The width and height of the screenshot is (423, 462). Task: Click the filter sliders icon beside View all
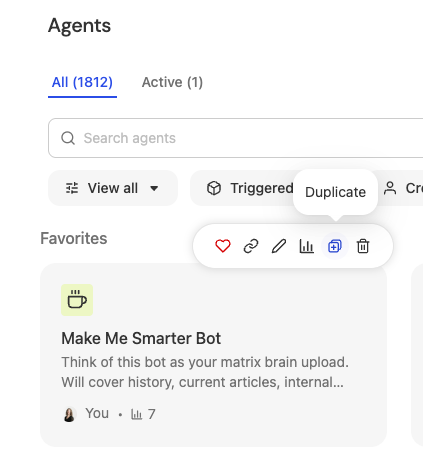[72, 188]
